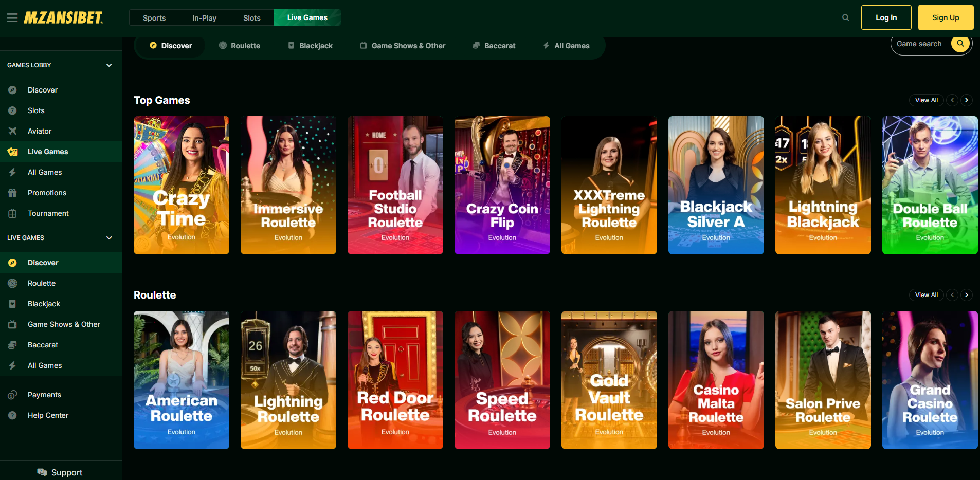Screen dimensions: 980x480
Task: Click the Help Center question icon
Action: pos(13,415)
